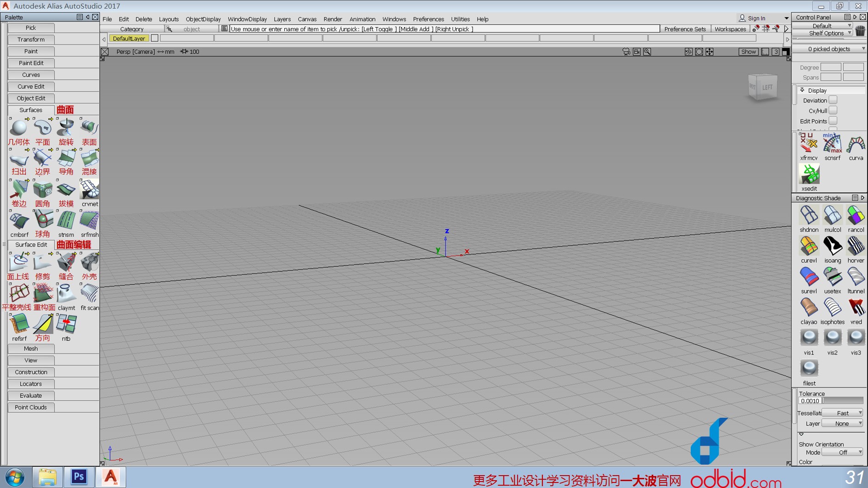Image resolution: width=868 pixels, height=488 pixels.
Task: Open the Windows Start menu
Action: tap(14, 477)
